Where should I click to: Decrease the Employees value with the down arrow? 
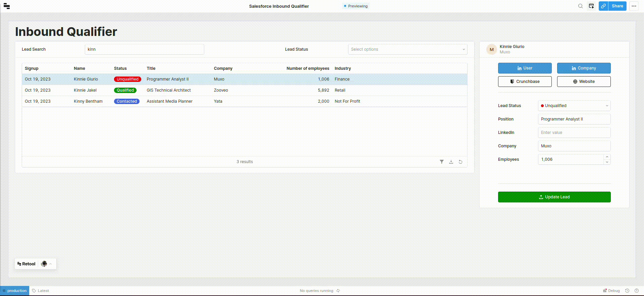[x=607, y=162]
